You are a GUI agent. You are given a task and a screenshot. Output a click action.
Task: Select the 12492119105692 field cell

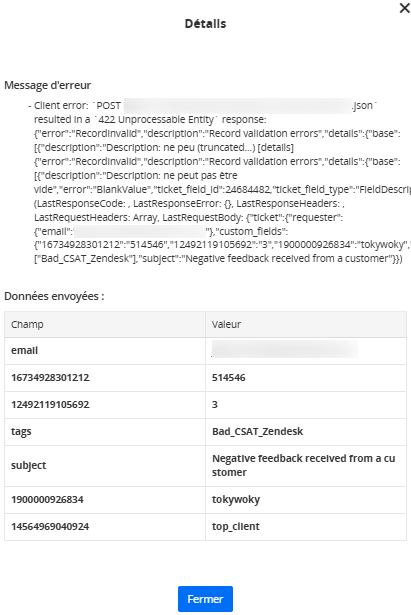pyautogui.click(x=105, y=405)
